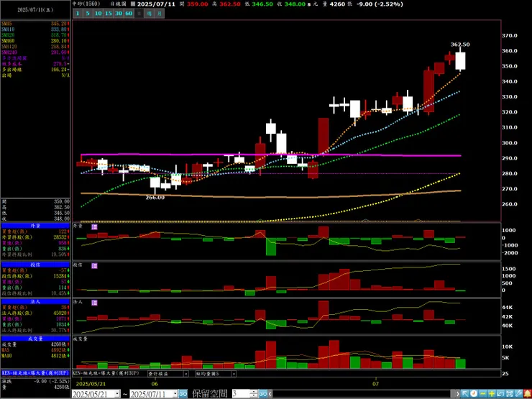The width and height of the screenshot is (532, 399).
Task: Click the SMA60 indicator row
Action: [35, 41]
